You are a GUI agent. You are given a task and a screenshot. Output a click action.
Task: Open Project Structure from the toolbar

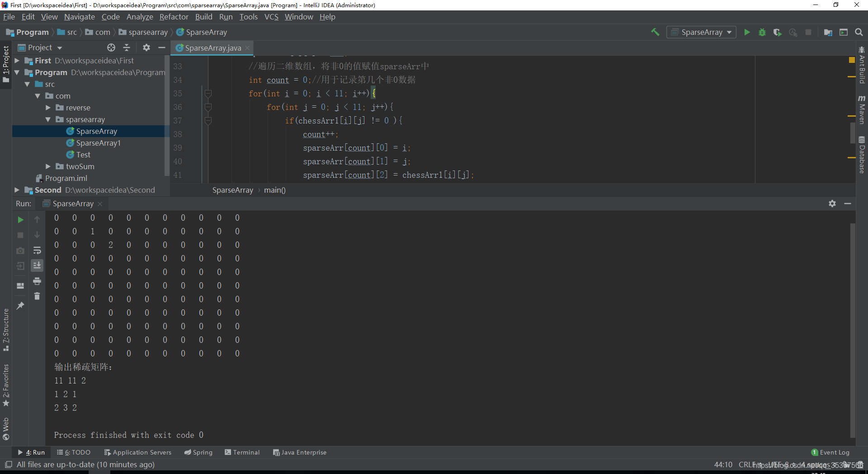pyautogui.click(x=828, y=32)
